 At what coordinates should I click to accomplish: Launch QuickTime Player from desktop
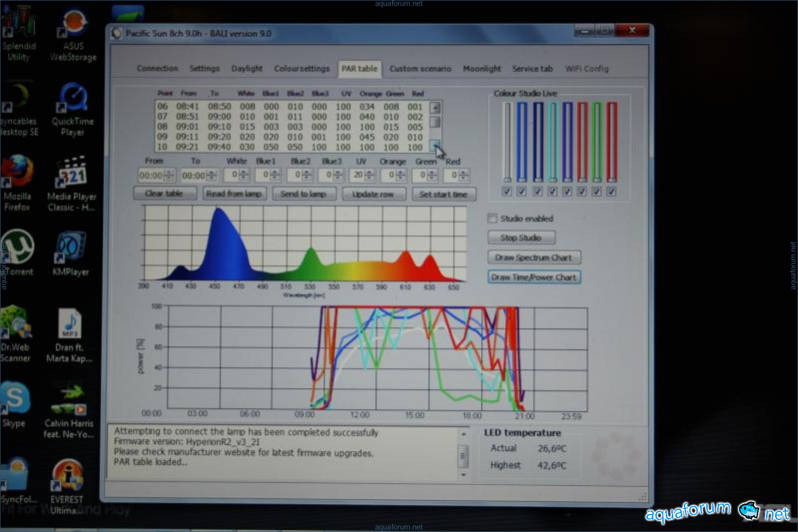[x=73, y=99]
